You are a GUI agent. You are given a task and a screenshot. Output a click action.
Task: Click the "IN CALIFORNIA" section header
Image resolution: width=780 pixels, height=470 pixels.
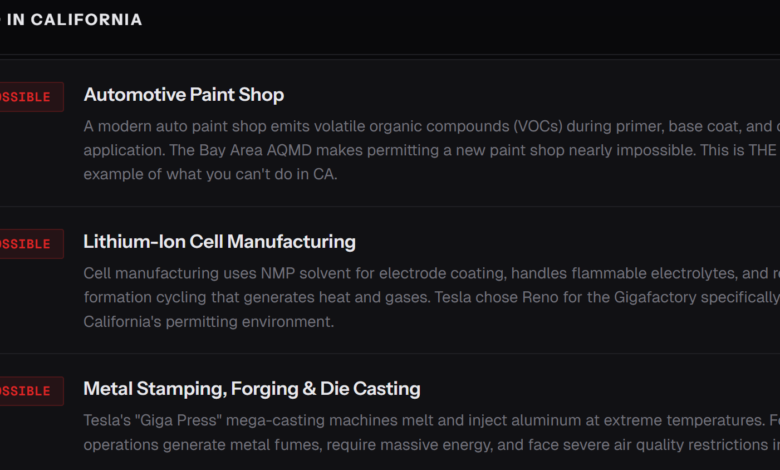tap(74, 20)
